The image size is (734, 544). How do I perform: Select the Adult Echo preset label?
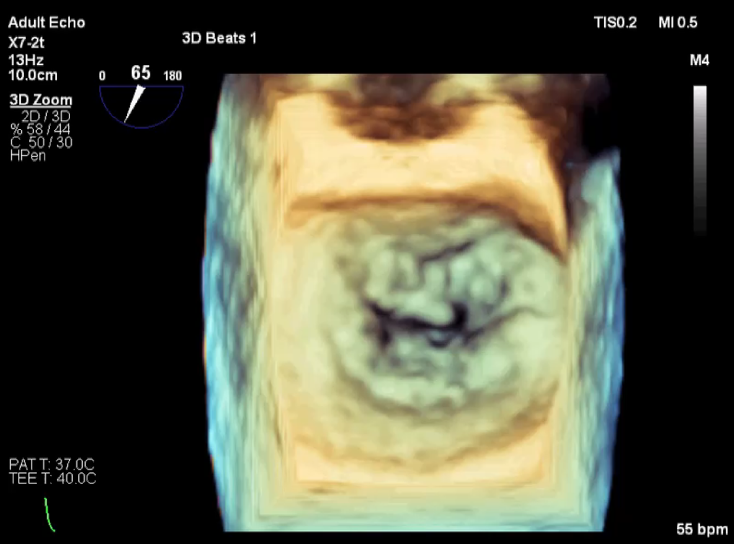47,22
